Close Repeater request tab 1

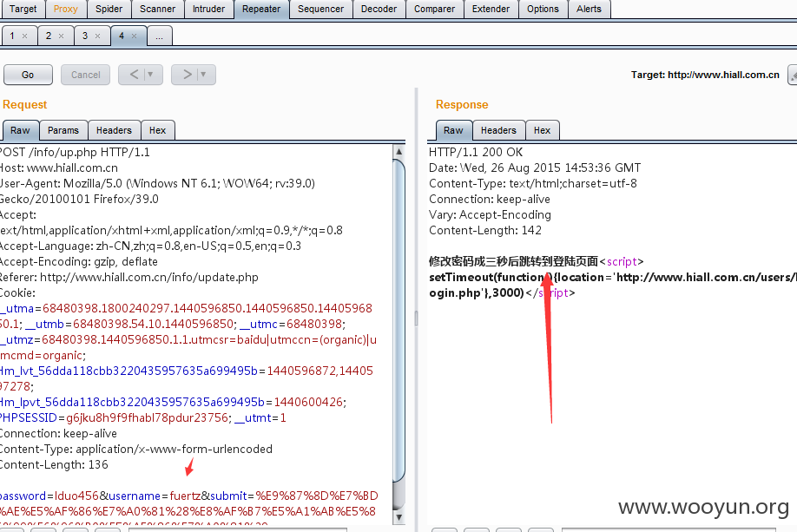(24, 36)
